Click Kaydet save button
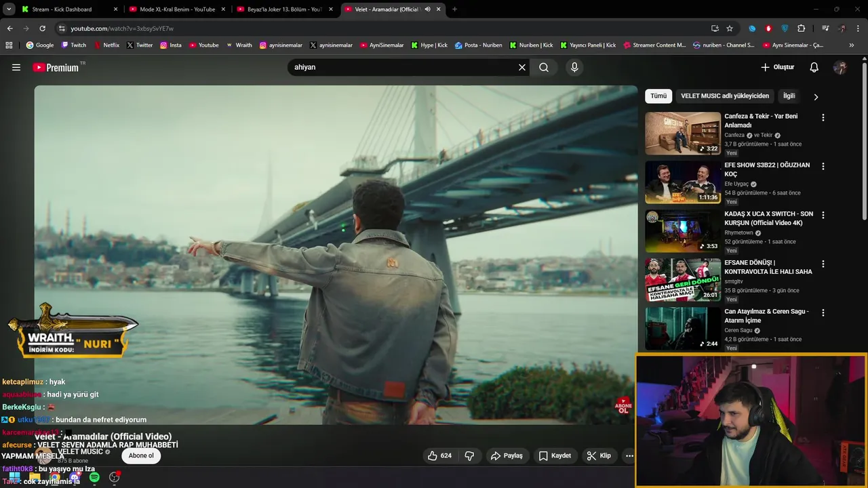This screenshot has width=868, height=488. pos(555,455)
